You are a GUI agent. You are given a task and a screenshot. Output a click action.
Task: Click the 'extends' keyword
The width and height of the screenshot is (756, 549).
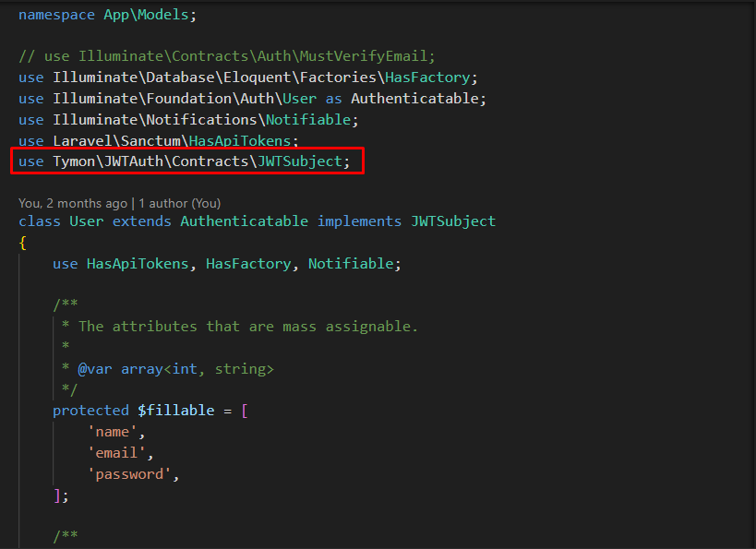tap(142, 221)
